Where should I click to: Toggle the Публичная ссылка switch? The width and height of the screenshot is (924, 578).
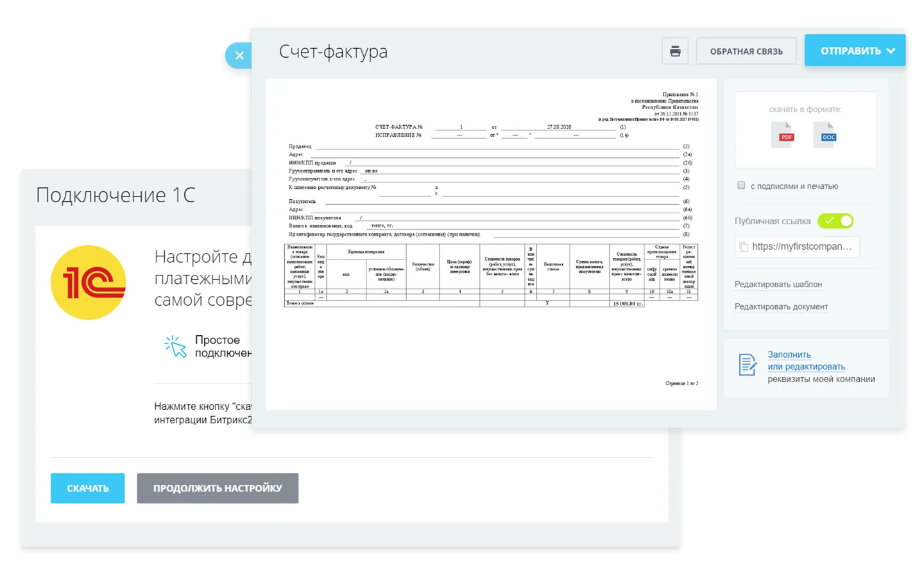pyautogui.click(x=835, y=221)
